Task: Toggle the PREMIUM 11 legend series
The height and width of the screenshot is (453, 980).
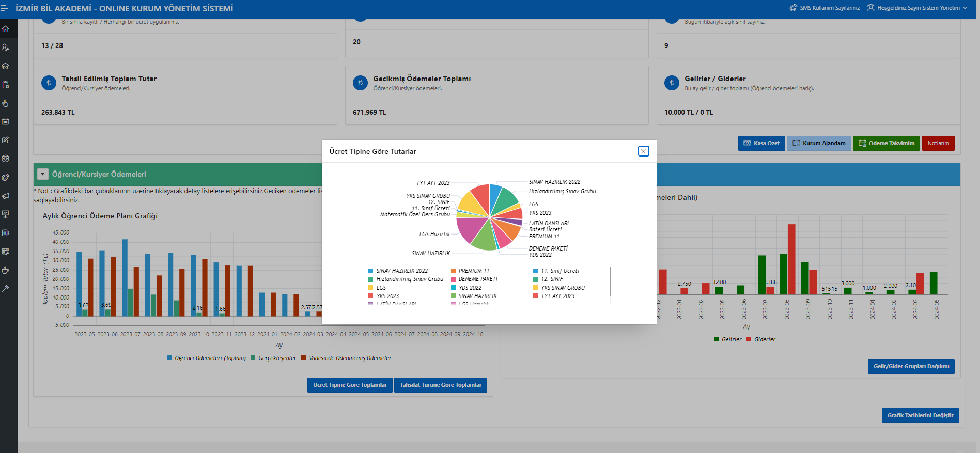Action: coord(473,271)
